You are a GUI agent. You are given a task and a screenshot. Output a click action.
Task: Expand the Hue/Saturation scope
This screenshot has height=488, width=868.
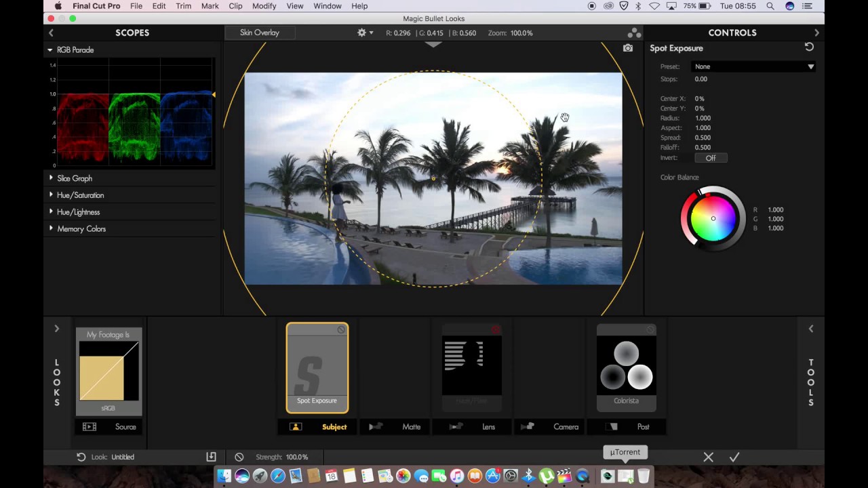click(x=51, y=195)
